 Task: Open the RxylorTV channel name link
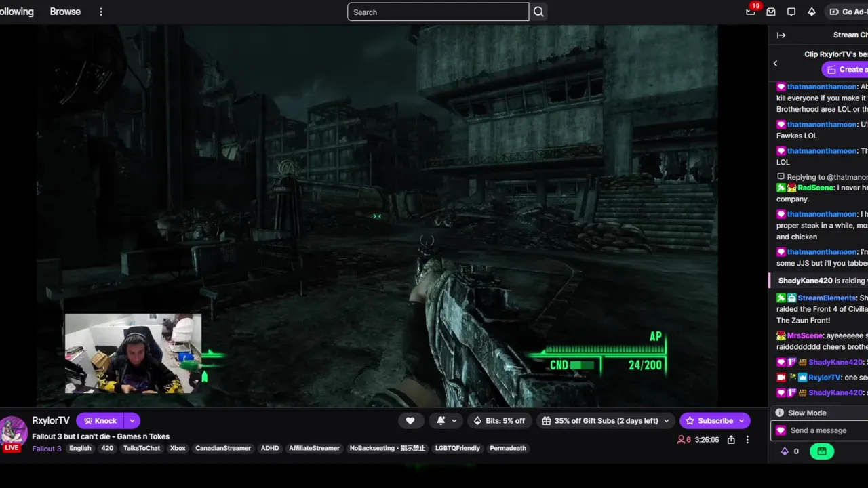(51, 420)
